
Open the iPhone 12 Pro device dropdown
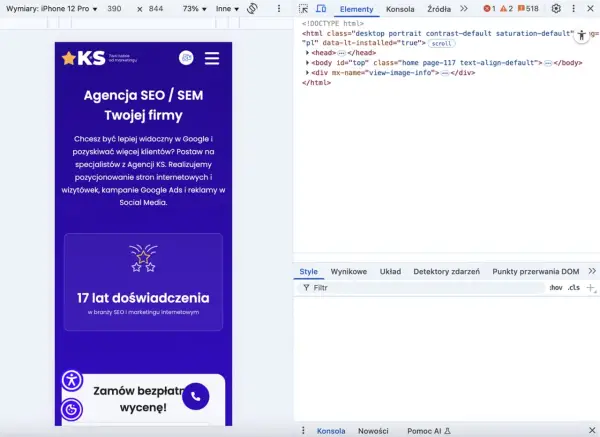click(x=52, y=8)
